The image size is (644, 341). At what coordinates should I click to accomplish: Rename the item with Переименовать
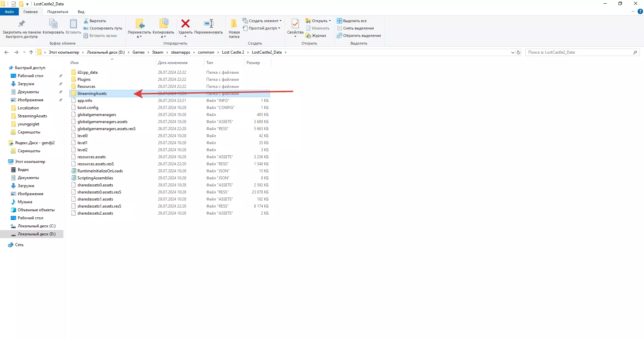[x=208, y=27]
